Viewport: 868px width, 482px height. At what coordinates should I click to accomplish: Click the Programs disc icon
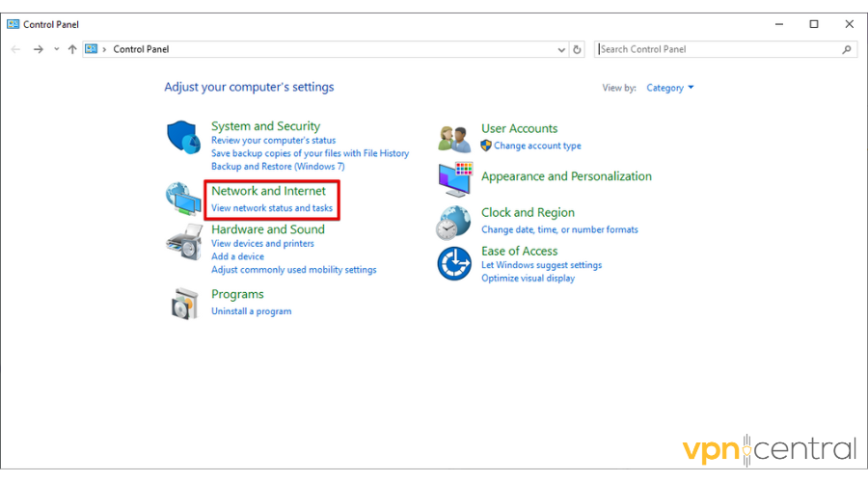[x=182, y=303]
